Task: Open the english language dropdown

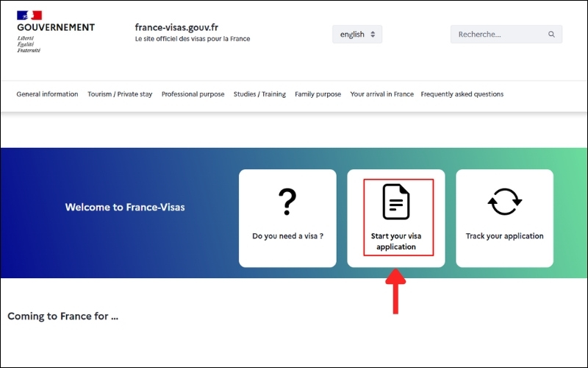Action: pos(357,35)
